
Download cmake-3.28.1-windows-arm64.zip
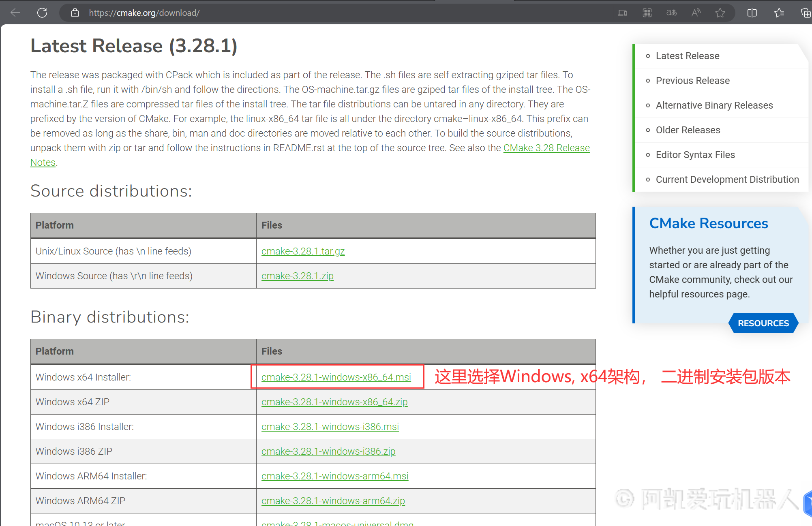[333, 501]
